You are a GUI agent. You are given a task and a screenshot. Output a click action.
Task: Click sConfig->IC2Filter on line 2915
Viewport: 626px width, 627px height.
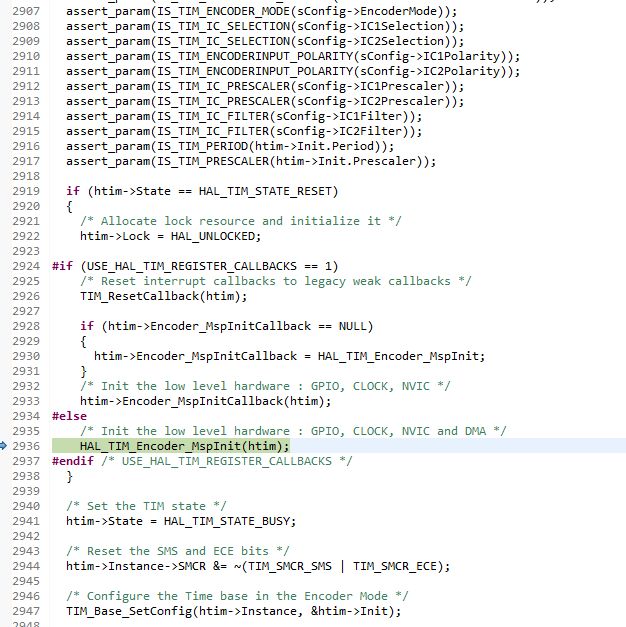click(x=339, y=131)
